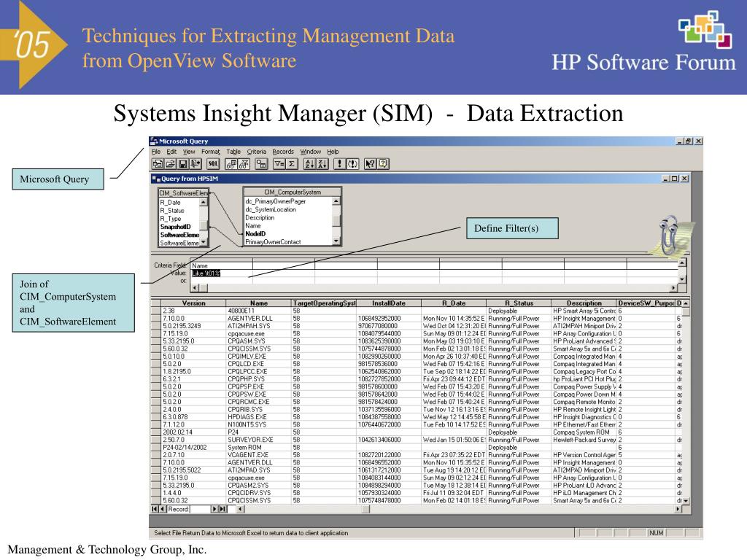Click the Office Assistant help toolbar icon
The width and height of the screenshot is (747, 560).
coord(383,164)
